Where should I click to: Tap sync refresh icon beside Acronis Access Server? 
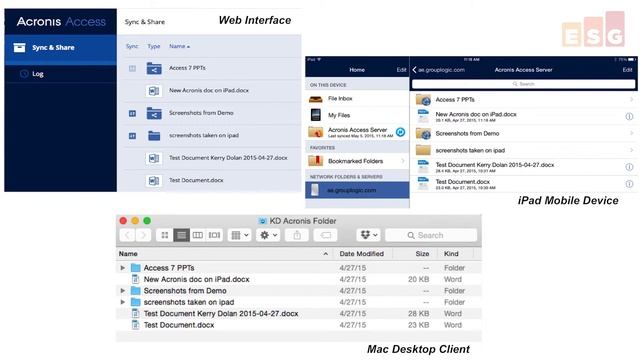(x=400, y=132)
